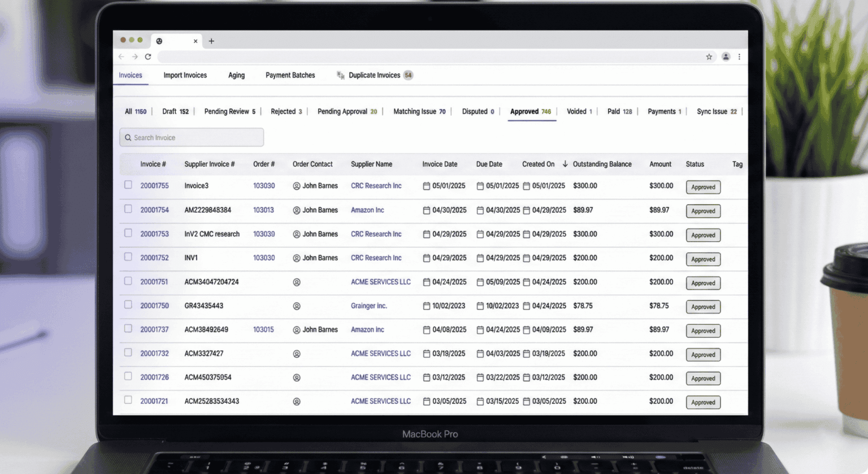Viewport: 868px width, 474px height.
Task: Open supplier Grainger inc. link
Action: pos(369,306)
